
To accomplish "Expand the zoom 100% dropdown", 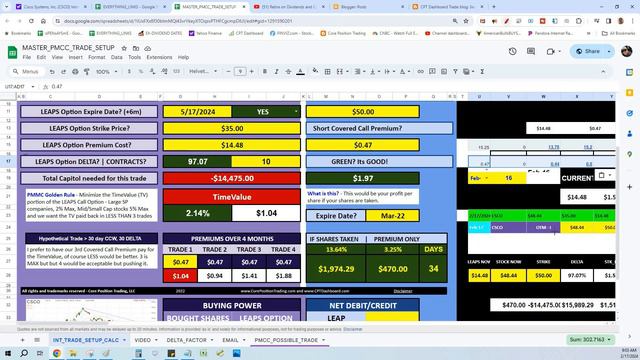I will click(107, 71).
